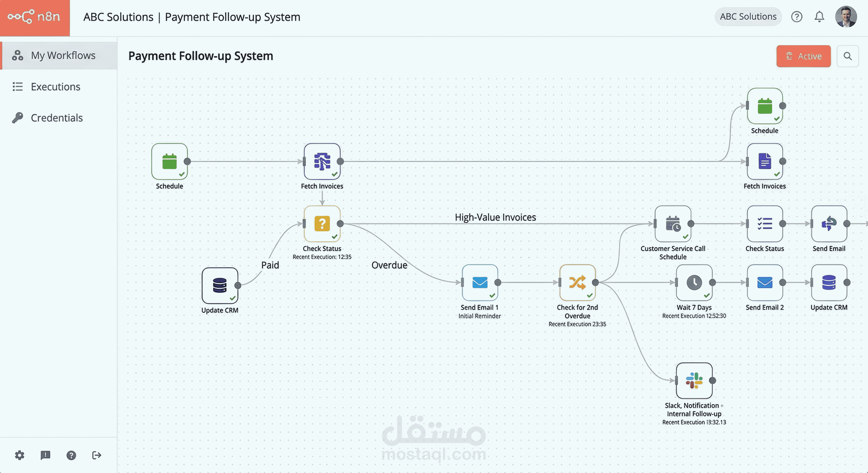
Task: Select the top-right Schedule calendar node
Action: [x=765, y=106]
